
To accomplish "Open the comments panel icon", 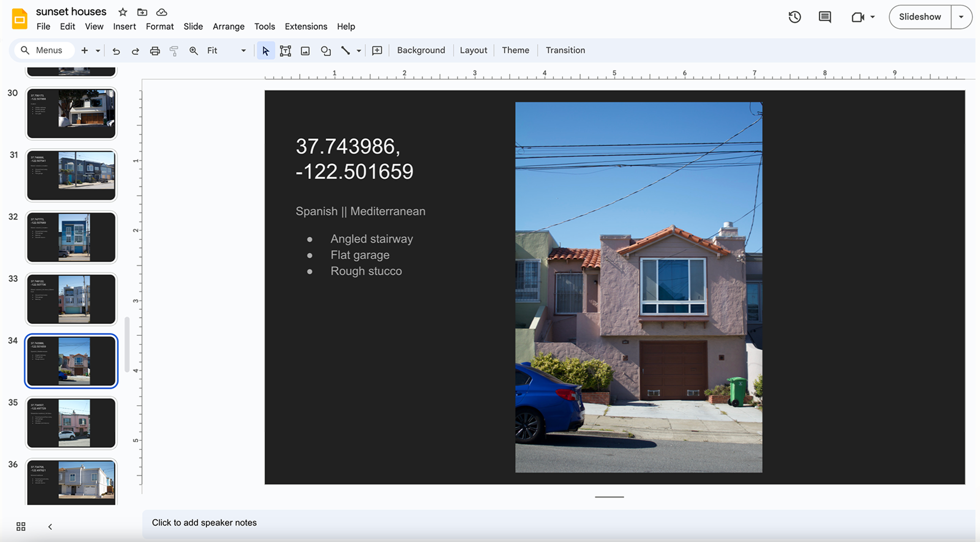I will [825, 17].
